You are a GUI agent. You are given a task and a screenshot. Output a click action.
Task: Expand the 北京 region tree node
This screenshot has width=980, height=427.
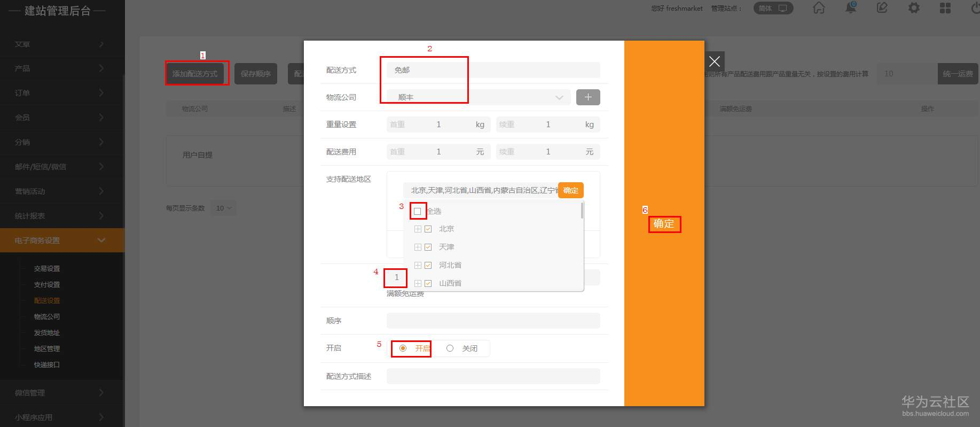click(x=418, y=229)
